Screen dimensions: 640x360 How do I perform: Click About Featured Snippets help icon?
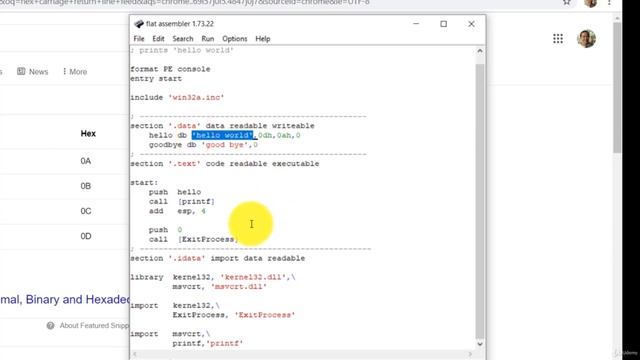(x=50, y=325)
